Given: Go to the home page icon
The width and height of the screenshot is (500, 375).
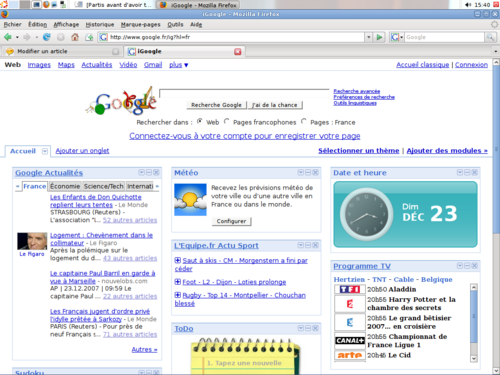Looking at the screenshot, I should (75, 37).
